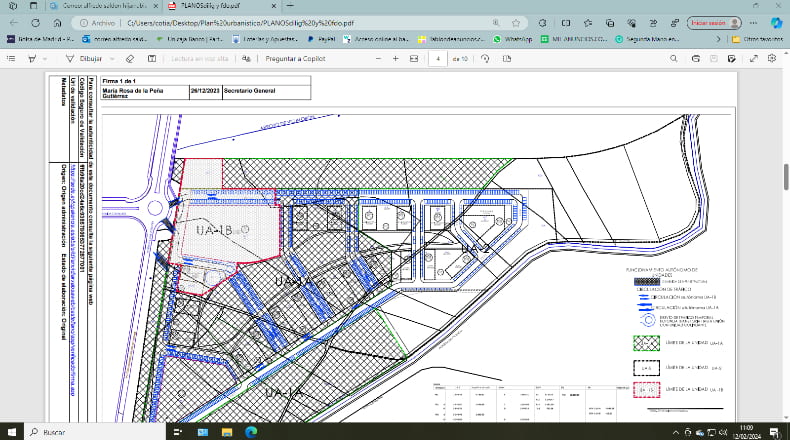This screenshot has width=790, height=440.
Task: Open the Windows Start menu
Action: coord(12,432)
